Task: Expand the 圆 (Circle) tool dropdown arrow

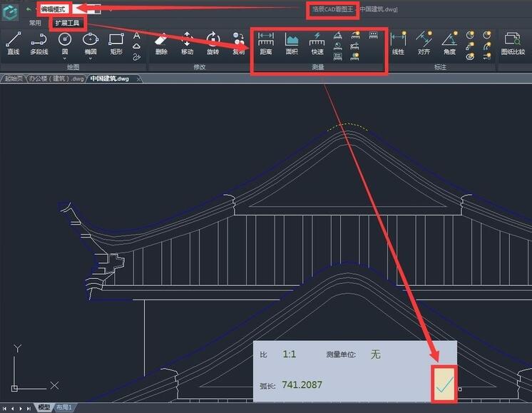Action: click(64, 58)
